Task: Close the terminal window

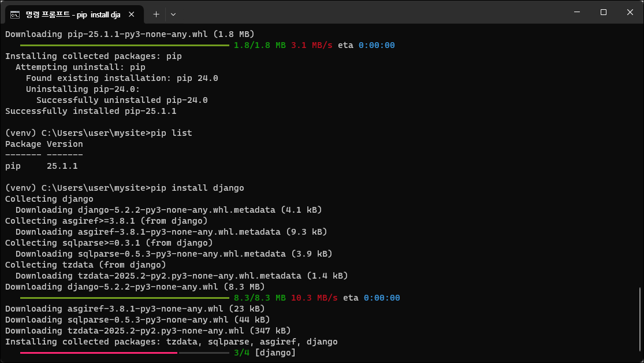Action: pyautogui.click(x=630, y=12)
